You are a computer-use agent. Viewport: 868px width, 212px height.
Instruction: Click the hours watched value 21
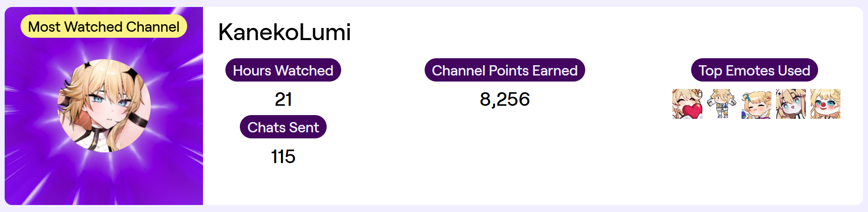pyautogui.click(x=283, y=99)
